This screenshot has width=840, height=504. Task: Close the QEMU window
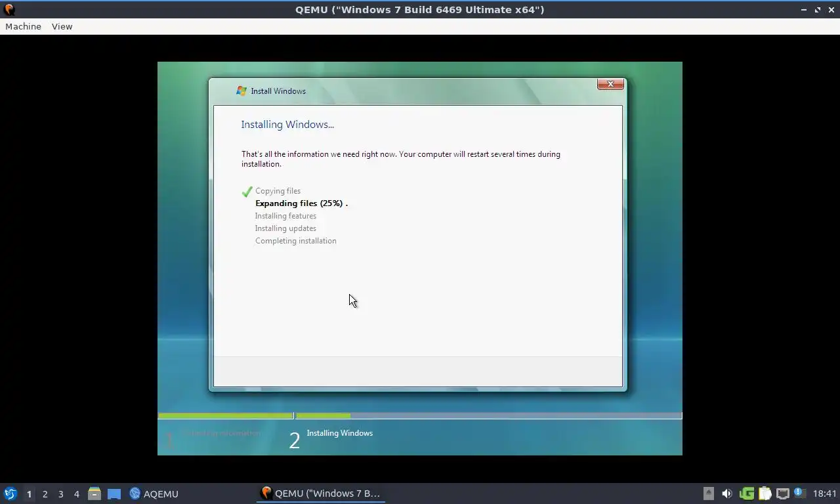pyautogui.click(x=831, y=10)
